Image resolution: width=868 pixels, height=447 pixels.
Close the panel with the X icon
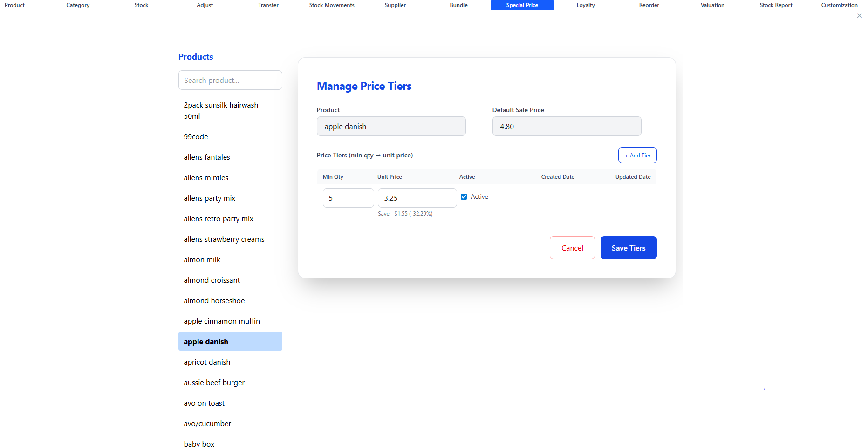point(859,16)
